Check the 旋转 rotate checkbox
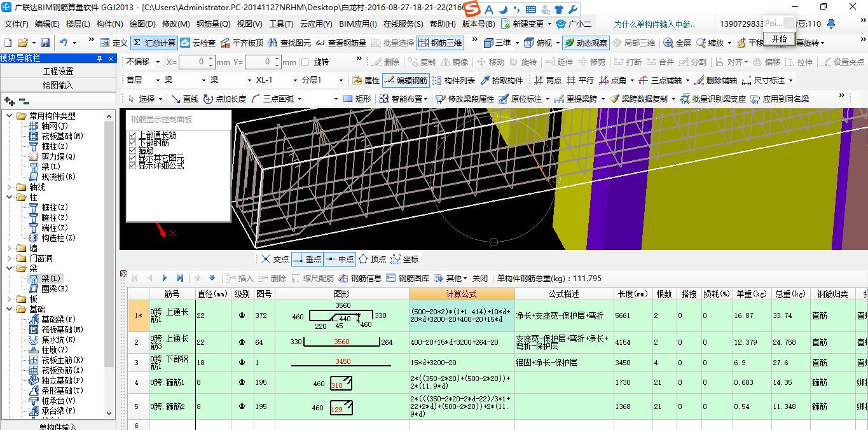The width and height of the screenshot is (868, 430). pos(306,62)
